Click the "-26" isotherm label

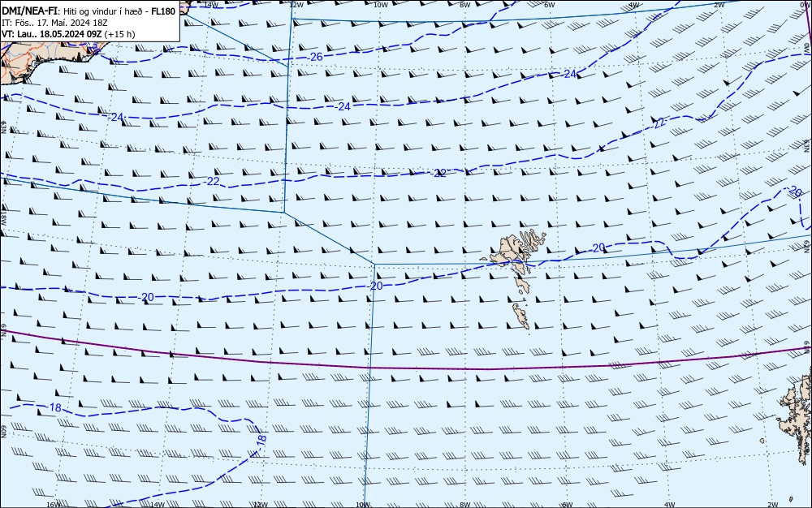click(315, 57)
